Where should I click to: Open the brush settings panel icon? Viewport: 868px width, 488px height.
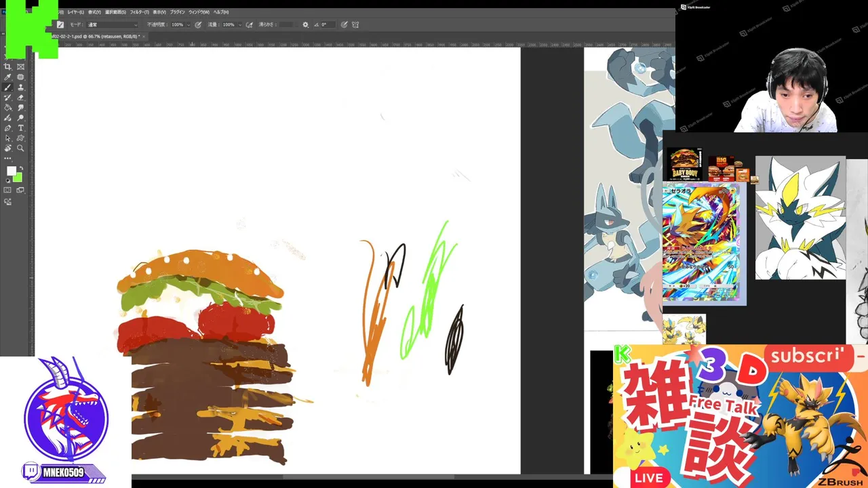pyautogui.click(x=60, y=24)
